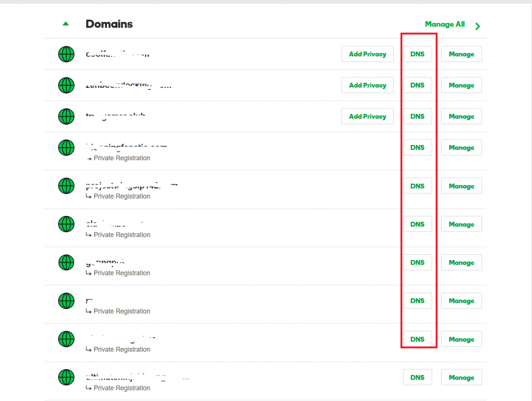Click Manage on the fourth domain row
Image resolution: width=532 pixels, height=401 pixels.
[461, 148]
